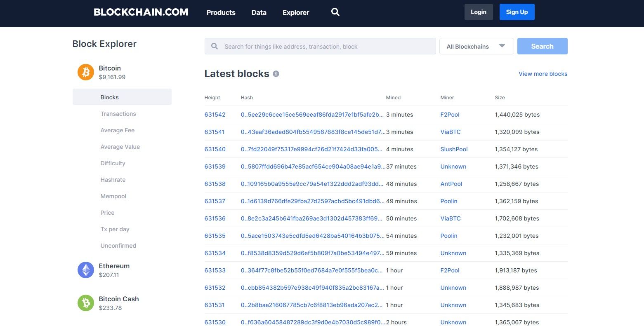Image resolution: width=644 pixels, height=326 pixels.
Task: Open the All Blockchains dropdown
Action: (477, 46)
